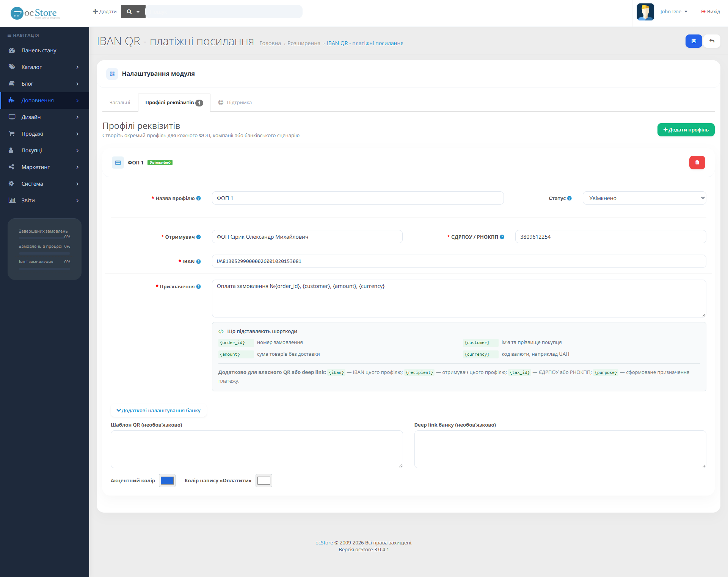Expand the Каталог sidebar menu

coord(44,67)
